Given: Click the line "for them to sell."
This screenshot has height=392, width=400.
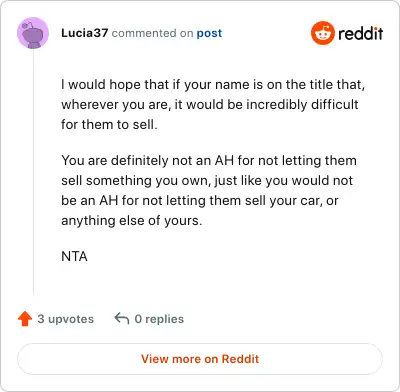Looking at the screenshot, I should [109, 125].
